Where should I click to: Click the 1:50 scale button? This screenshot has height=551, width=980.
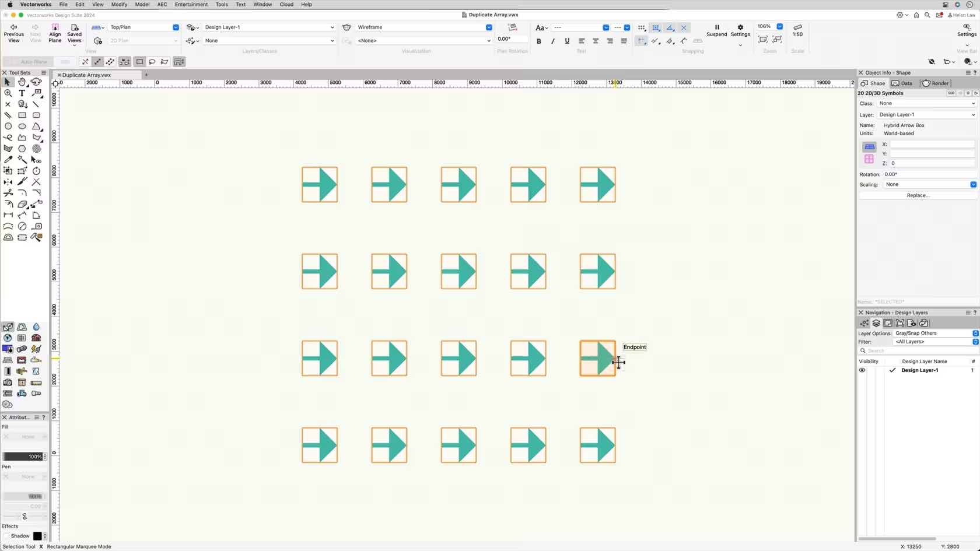tap(797, 31)
